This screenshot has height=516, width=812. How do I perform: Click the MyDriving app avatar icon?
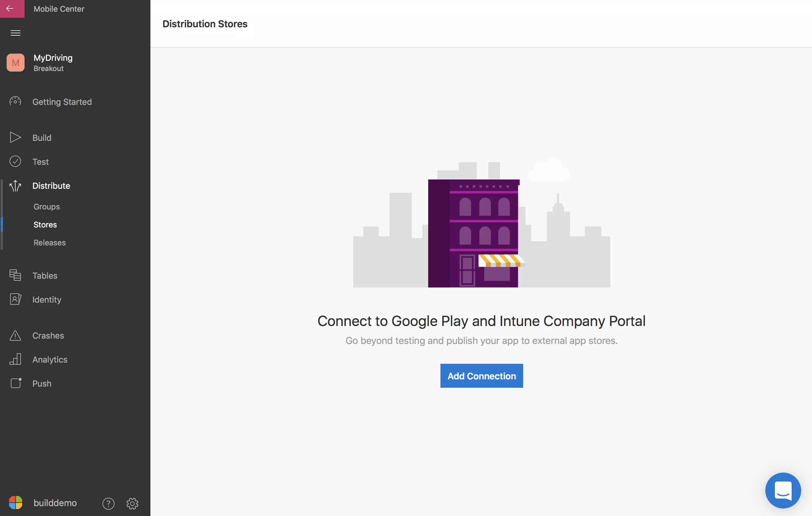click(16, 63)
